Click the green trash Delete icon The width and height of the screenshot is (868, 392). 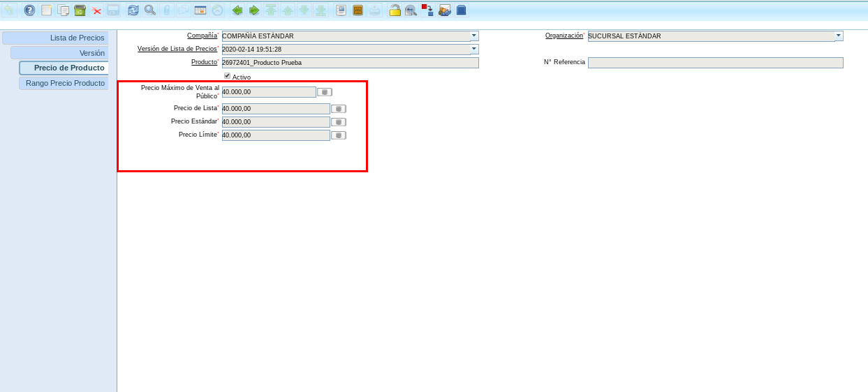[80, 10]
